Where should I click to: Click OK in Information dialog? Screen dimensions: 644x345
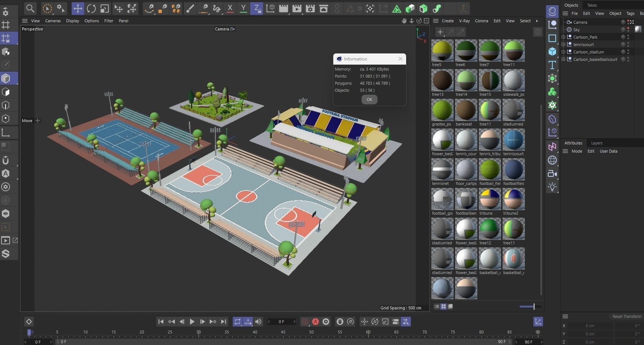[x=369, y=100]
